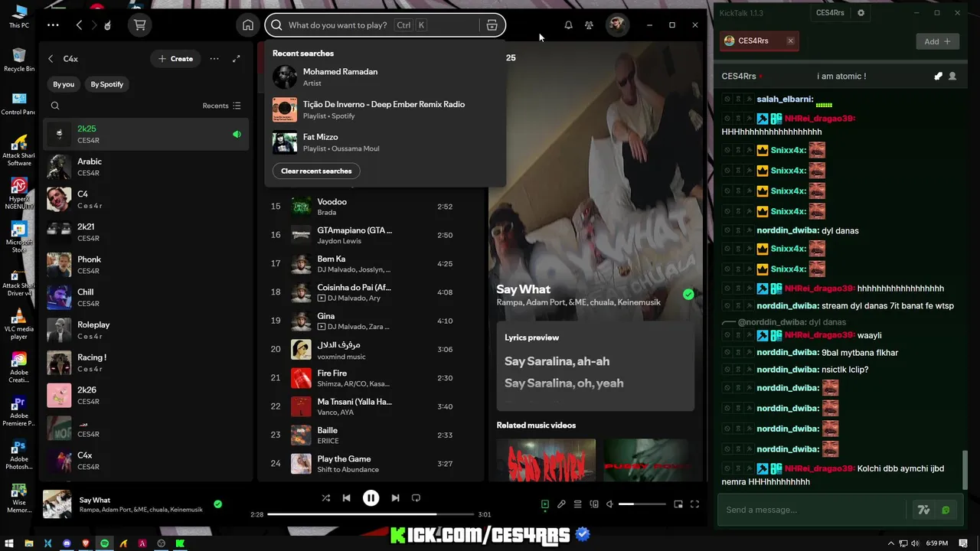Open the play queue

click(577, 504)
